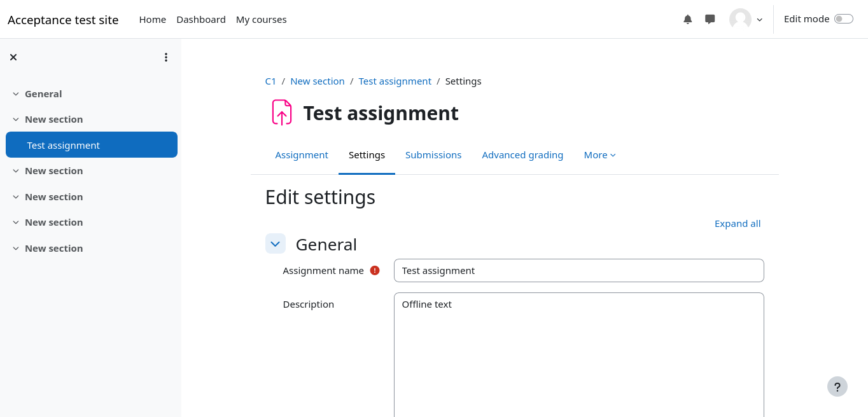Open the More tab dropdown
Screen dimensions: 868x417
pyautogui.click(x=599, y=155)
